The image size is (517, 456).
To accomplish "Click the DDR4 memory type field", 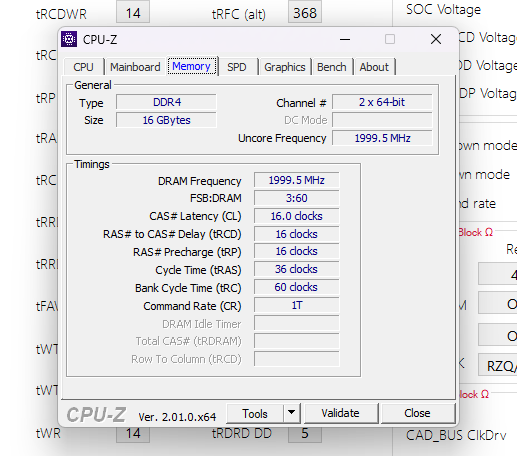I will pos(166,102).
